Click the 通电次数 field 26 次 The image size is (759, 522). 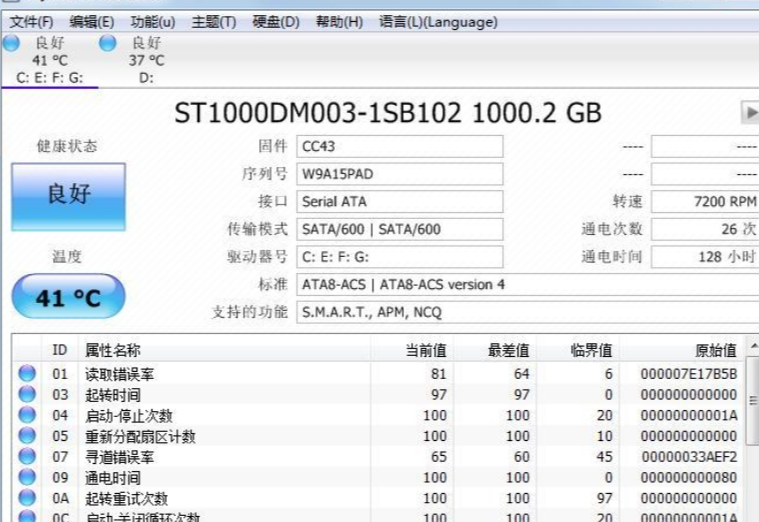(705, 229)
